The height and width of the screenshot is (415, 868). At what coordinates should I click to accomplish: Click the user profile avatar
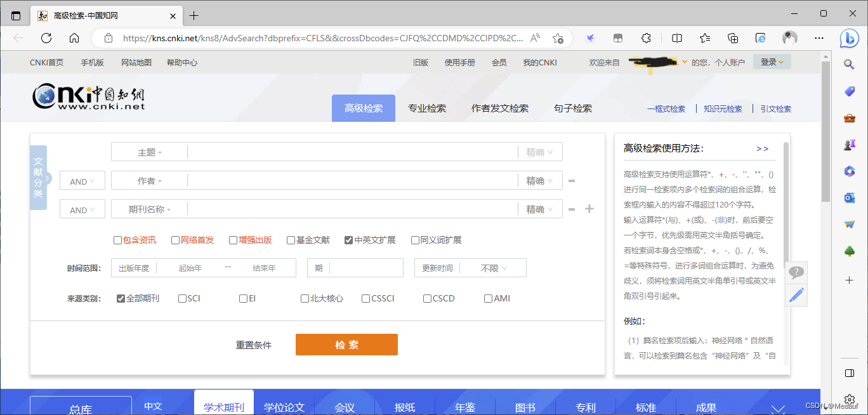click(790, 38)
